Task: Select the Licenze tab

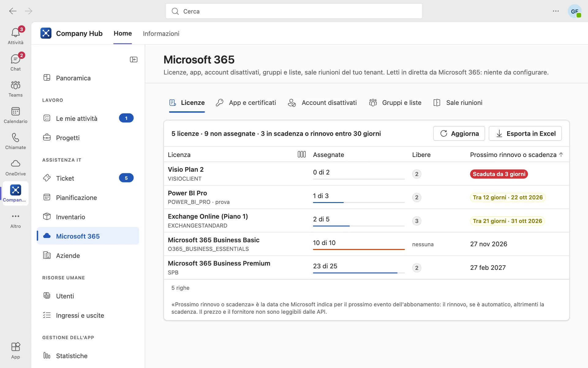Action: 187,103
